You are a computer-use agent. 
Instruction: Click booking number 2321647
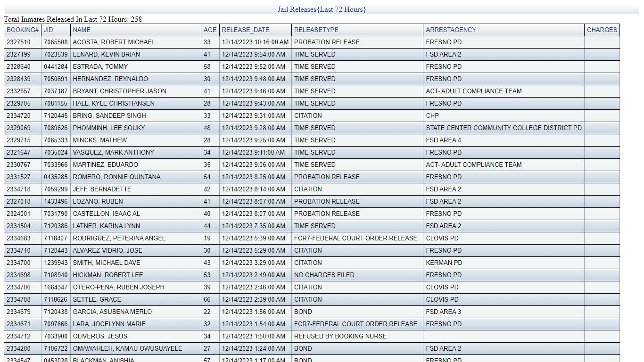point(18,152)
